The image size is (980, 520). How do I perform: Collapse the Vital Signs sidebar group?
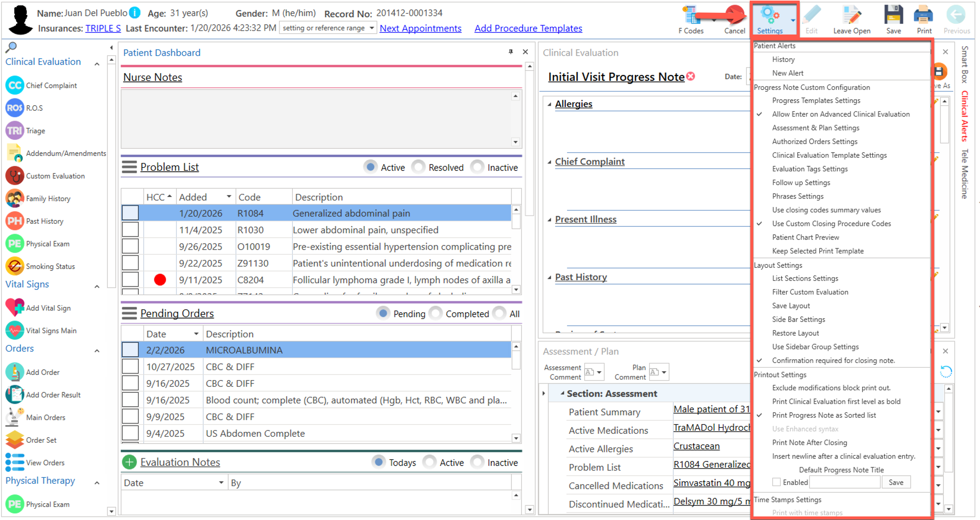(x=97, y=286)
